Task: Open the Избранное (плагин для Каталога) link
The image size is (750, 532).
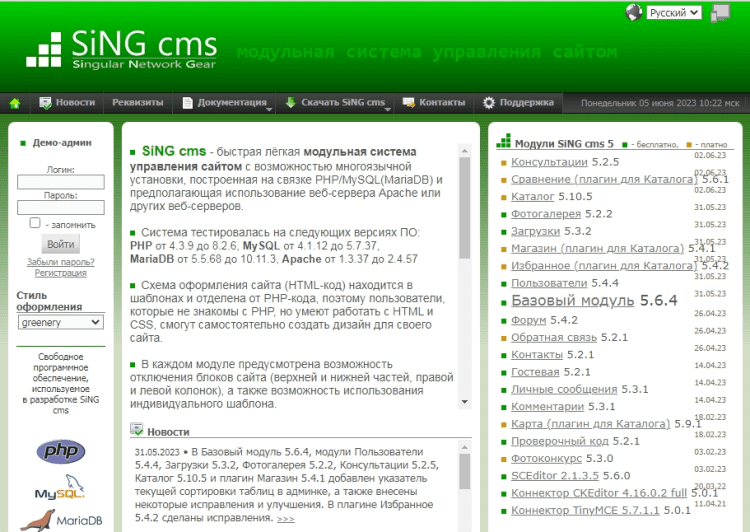Action: point(604,266)
